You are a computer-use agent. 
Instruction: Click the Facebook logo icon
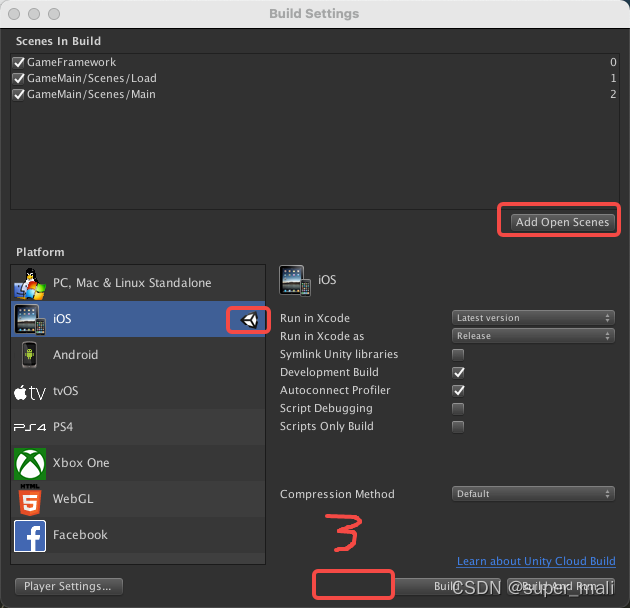(x=30, y=536)
